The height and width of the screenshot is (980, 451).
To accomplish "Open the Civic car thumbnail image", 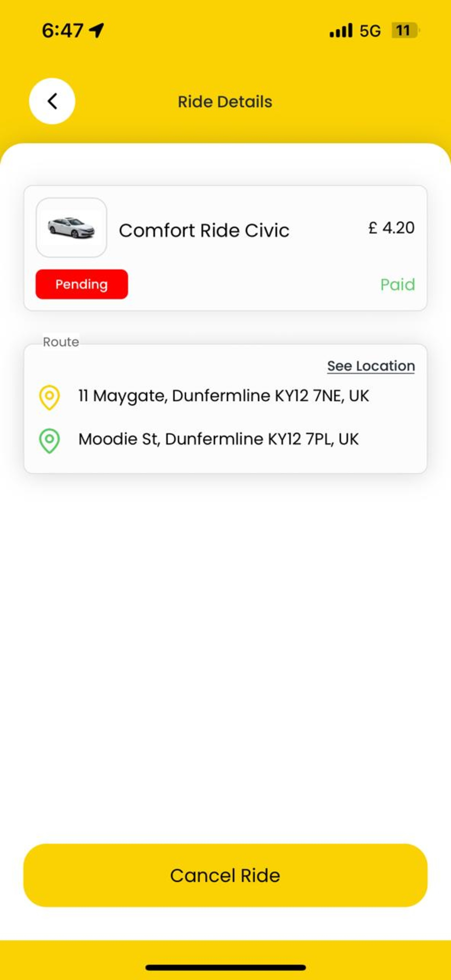I will [x=71, y=228].
